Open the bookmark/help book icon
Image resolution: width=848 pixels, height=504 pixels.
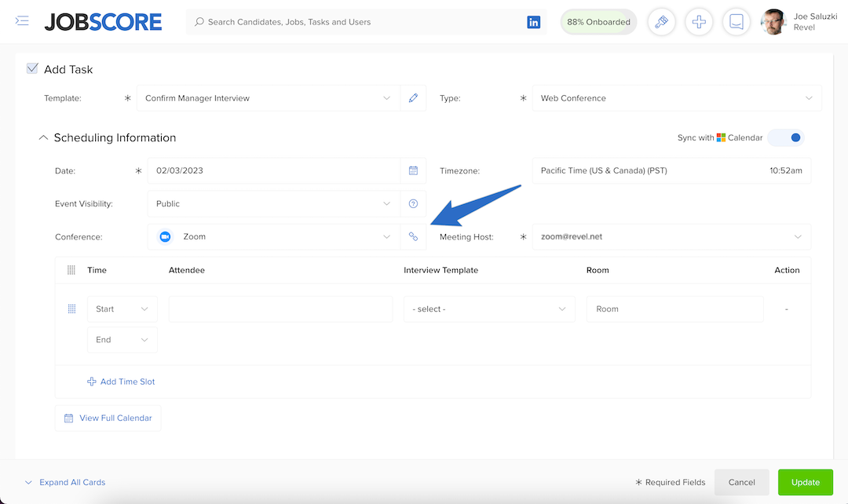click(736, 22)
